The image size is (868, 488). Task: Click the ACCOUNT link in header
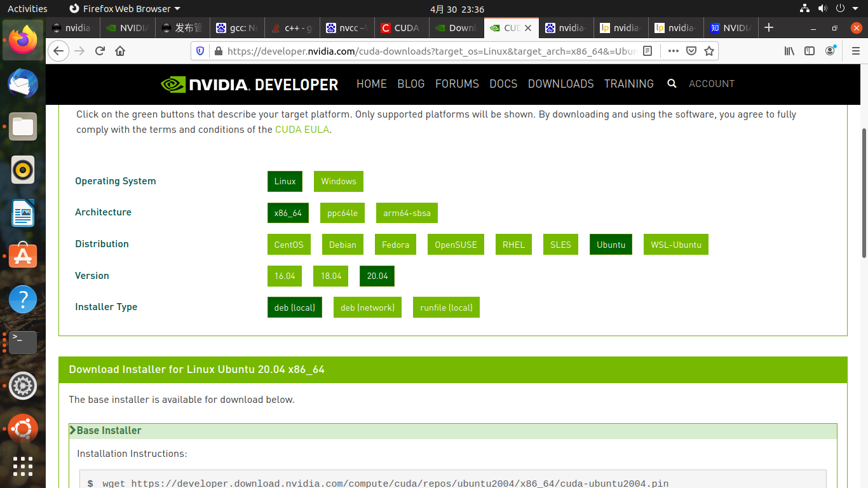coord(711,84)
